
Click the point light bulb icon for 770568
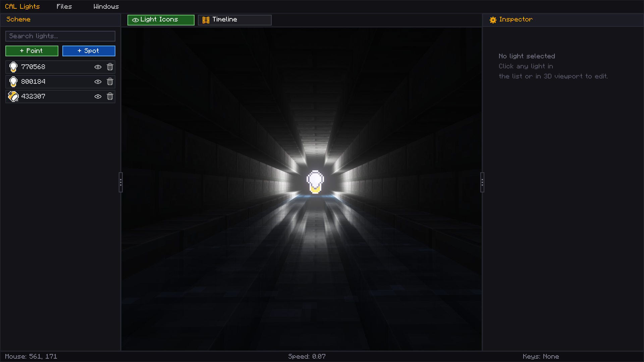13,67
